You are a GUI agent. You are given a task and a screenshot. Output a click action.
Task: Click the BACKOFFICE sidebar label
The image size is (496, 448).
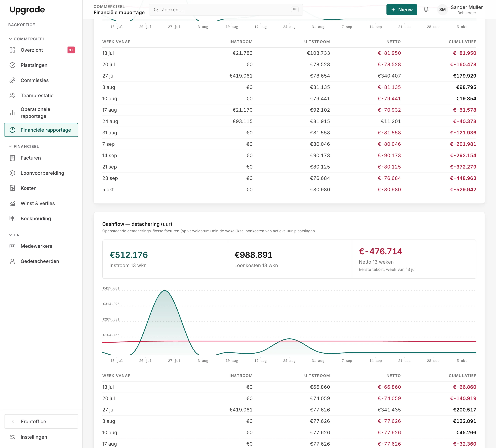click(22, 25)
